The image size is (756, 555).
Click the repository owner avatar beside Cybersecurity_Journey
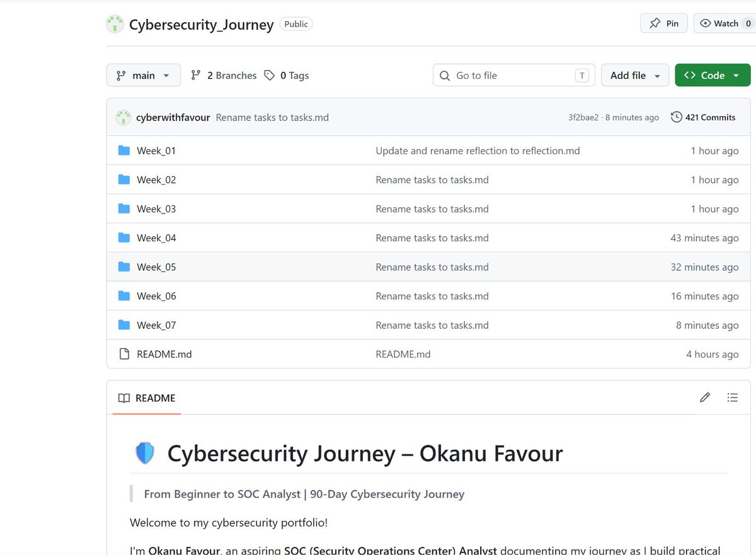point(115,24)
